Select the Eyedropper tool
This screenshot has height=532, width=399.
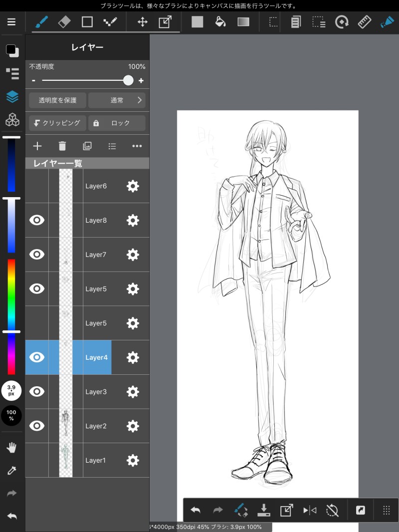11,470
